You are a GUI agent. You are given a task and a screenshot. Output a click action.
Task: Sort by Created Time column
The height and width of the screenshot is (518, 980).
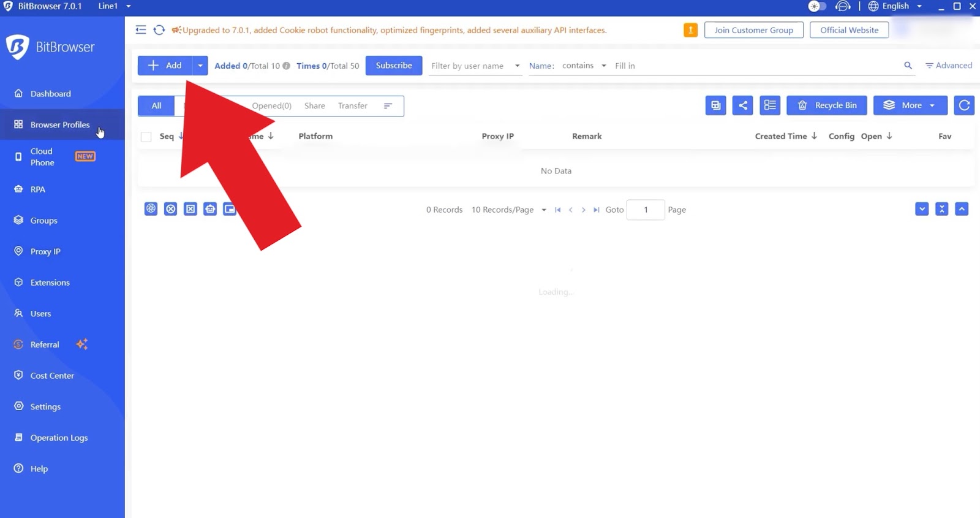(786, 137)
